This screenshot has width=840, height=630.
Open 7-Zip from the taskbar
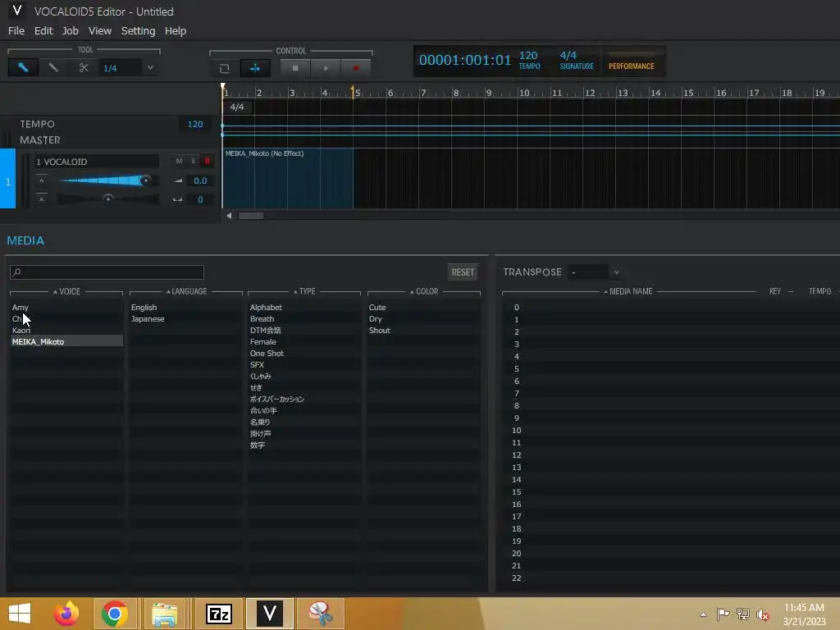point(218,614)
